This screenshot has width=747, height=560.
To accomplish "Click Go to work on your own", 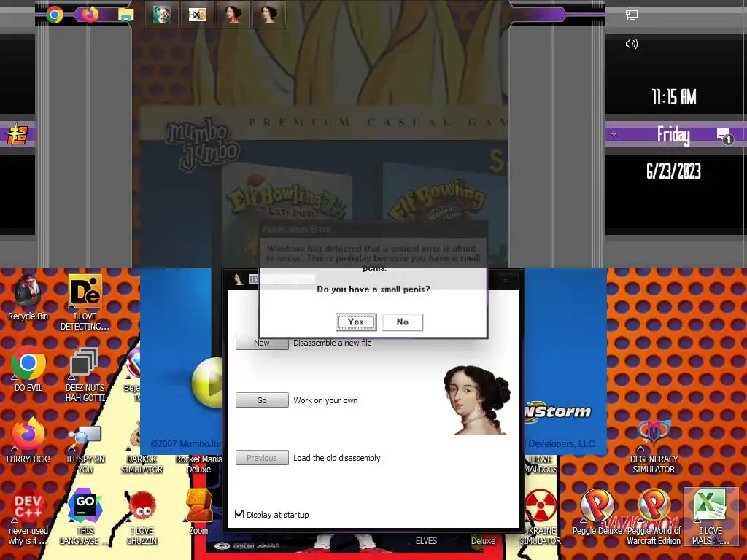I will point(262,400).
